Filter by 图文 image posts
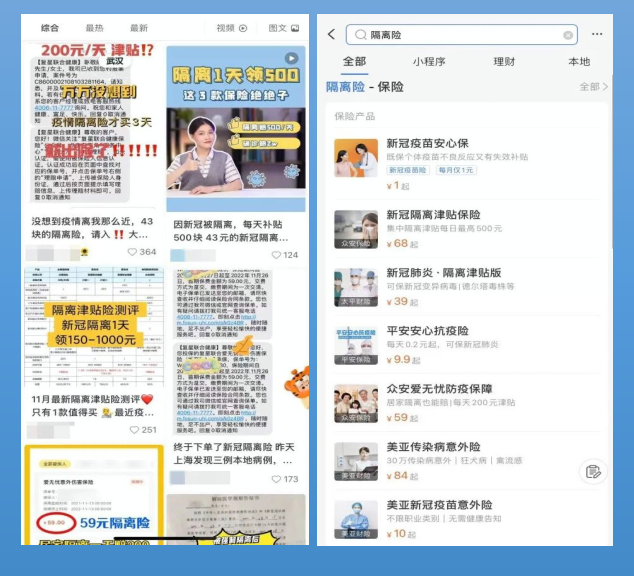 coord(284,28)
